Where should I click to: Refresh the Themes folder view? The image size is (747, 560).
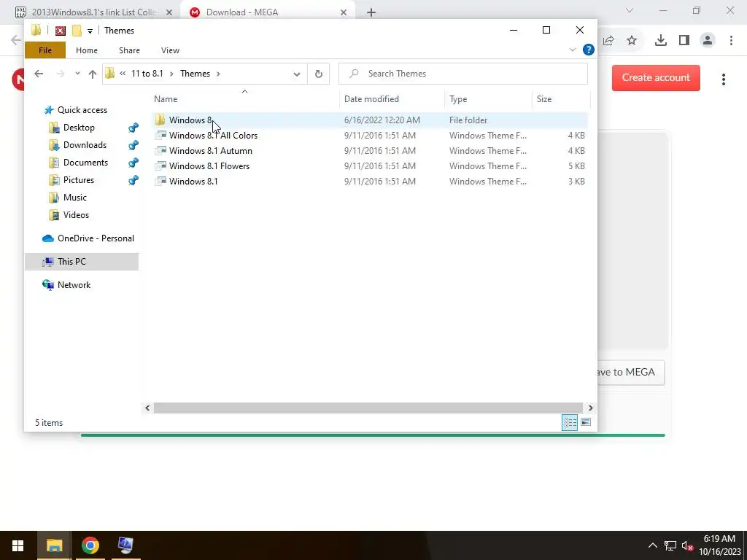pos(318,74)
